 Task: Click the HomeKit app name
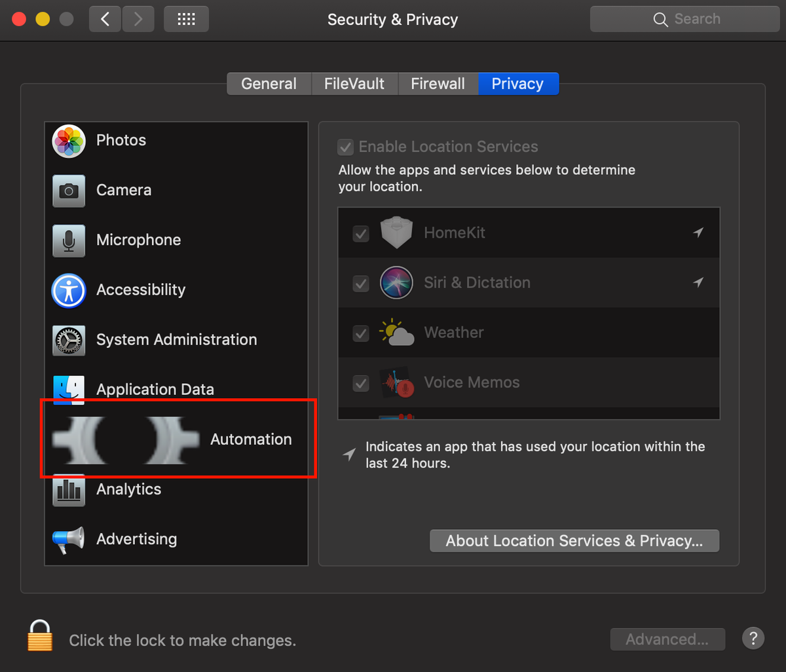[455, 233]
